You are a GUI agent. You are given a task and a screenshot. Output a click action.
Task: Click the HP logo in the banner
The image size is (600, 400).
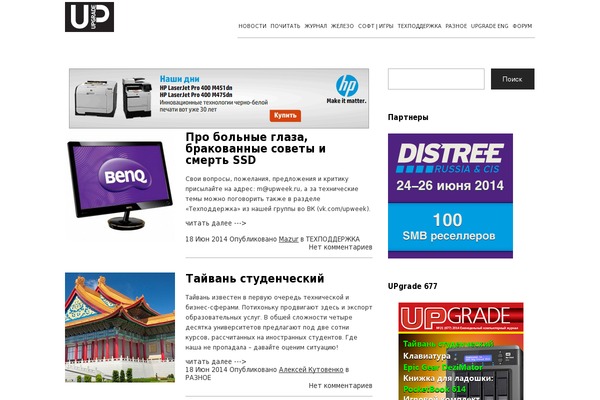347,85
